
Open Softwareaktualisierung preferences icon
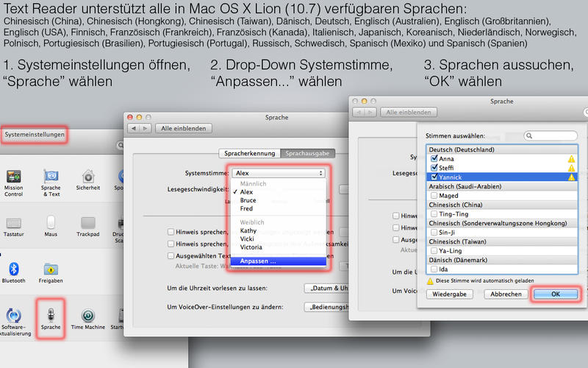tap(13, 316)
